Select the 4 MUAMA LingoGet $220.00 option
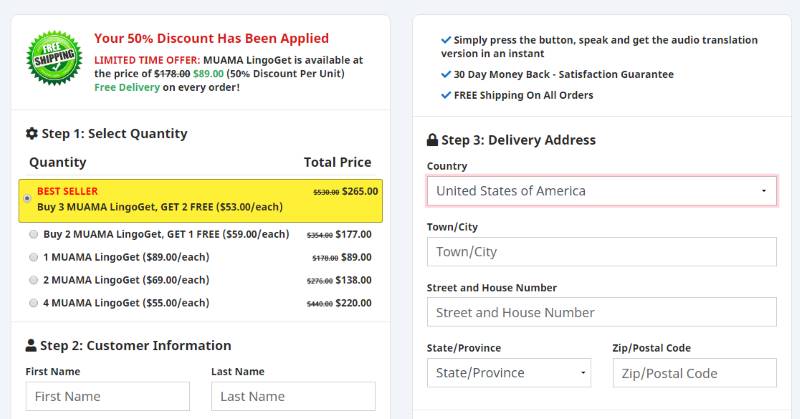 (34, 303)
